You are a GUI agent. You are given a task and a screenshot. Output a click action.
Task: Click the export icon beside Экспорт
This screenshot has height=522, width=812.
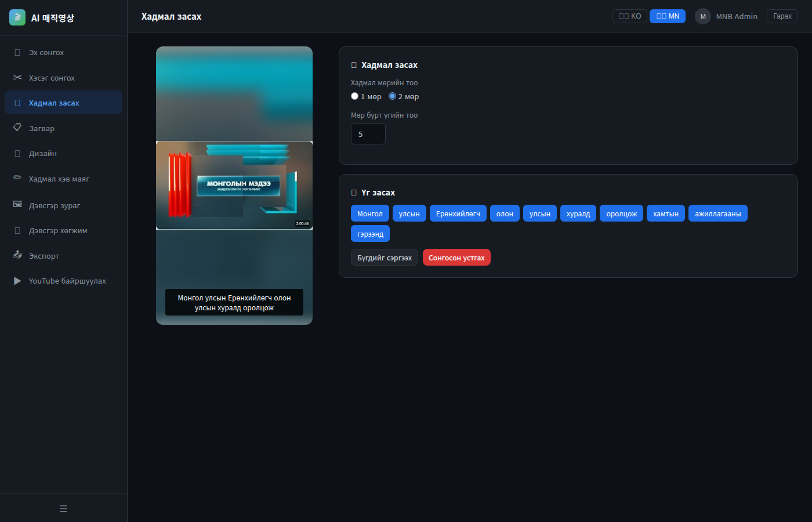tap(17, 255)
